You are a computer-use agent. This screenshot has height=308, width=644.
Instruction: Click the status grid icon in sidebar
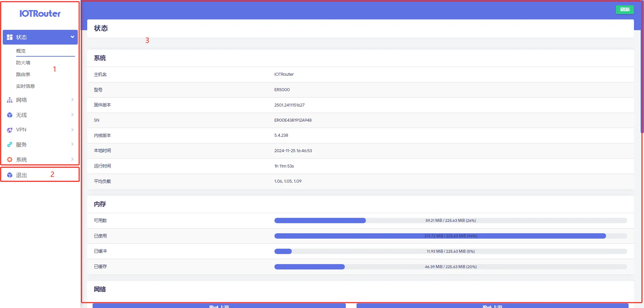(x=10, y=37)
